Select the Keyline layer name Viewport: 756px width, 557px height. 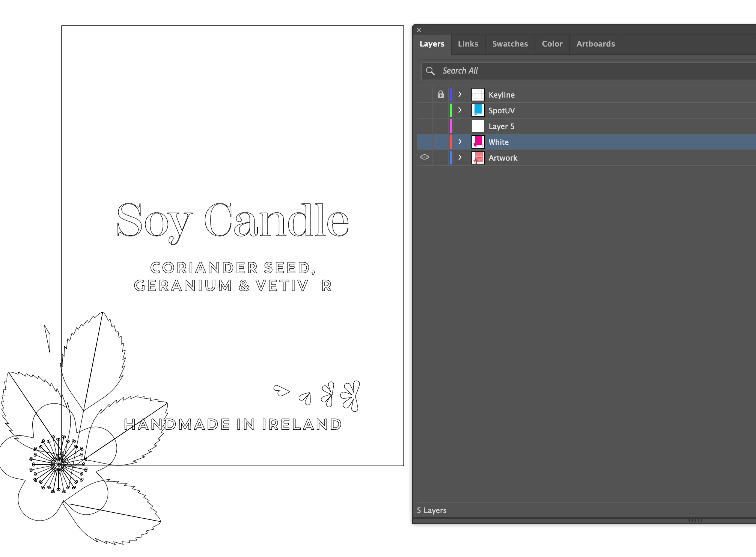pyautogui.click(x=501, y=95)
